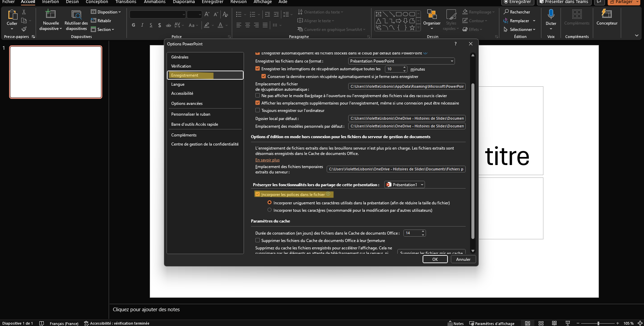
Task: Select Générales in options list
Action: pos(205,57)
